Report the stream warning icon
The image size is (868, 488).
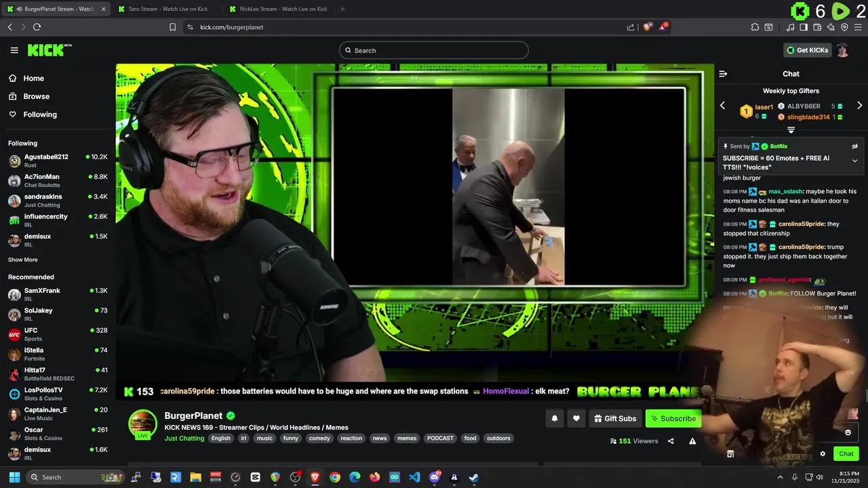[x=692, y=441]
